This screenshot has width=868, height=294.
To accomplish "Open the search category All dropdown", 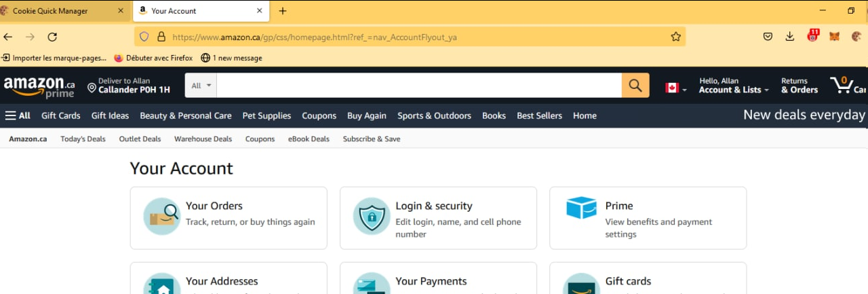I will (201, 86).
